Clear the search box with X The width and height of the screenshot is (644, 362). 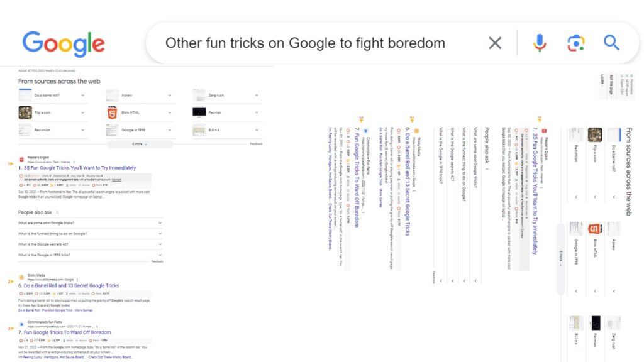495,43
